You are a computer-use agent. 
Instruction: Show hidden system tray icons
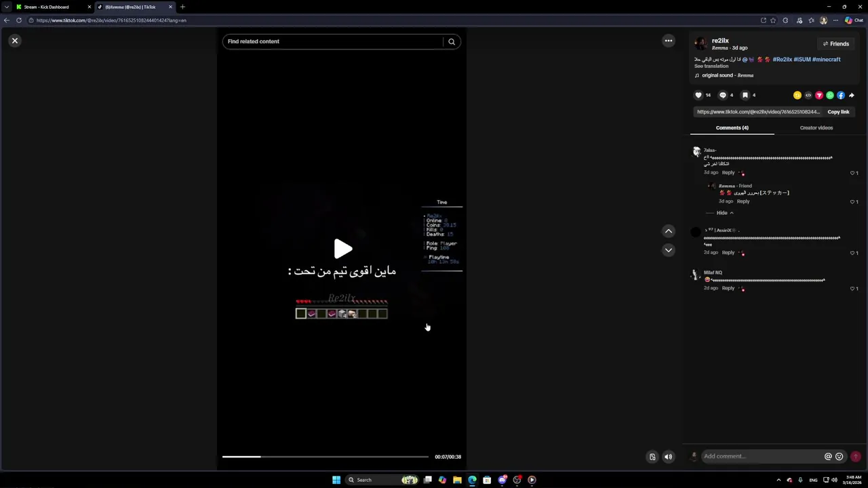[778, 480]
